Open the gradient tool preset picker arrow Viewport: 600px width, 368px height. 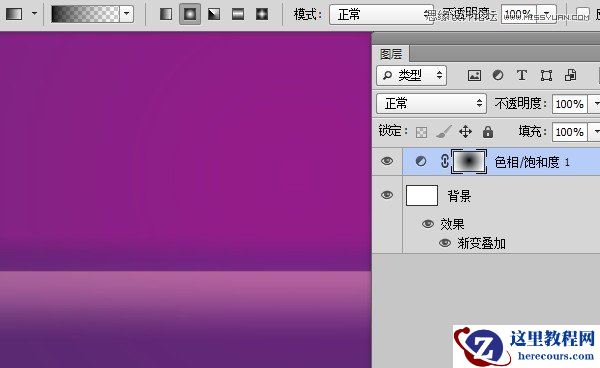(x=34, y=14)
